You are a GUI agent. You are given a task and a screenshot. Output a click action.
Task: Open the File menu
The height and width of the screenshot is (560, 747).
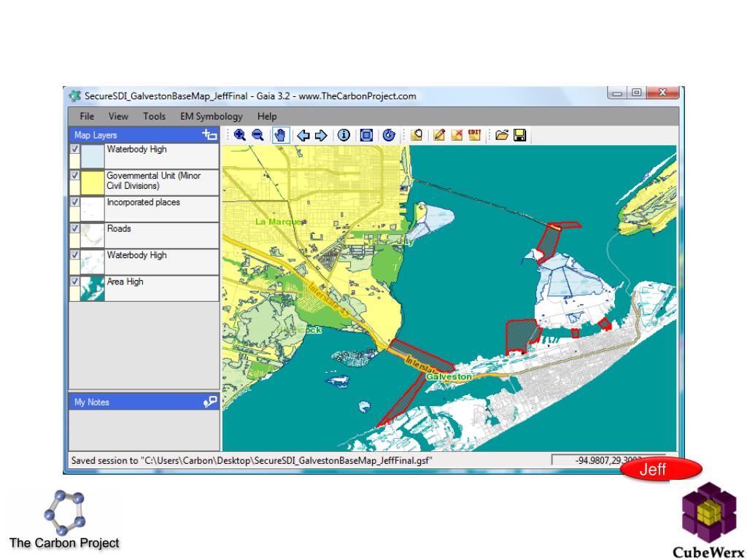(87, 116)
